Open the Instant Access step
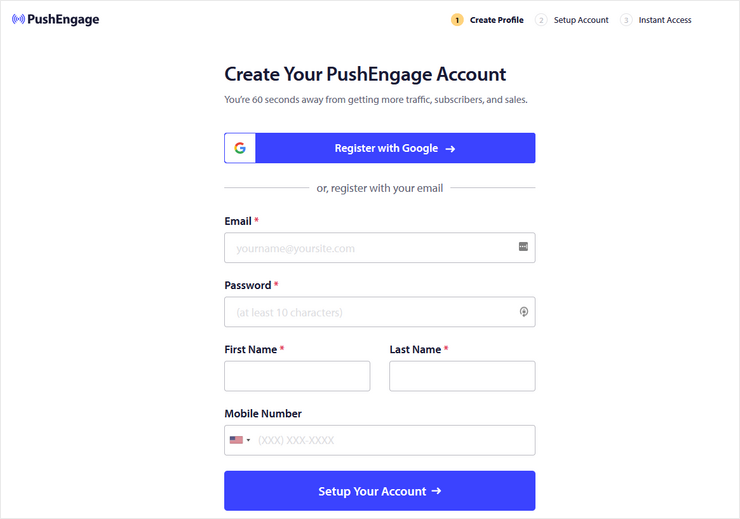This screenshot has height=519, width=740. point(665,20)
